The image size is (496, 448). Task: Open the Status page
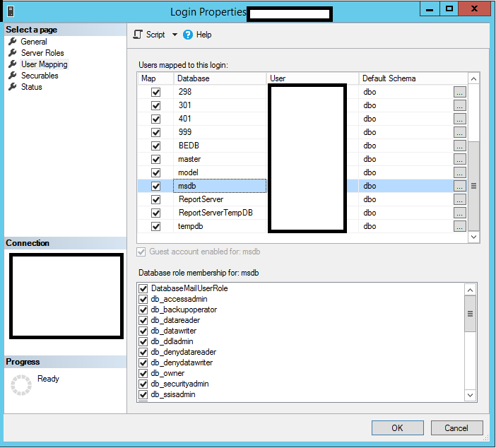point(31,87)
